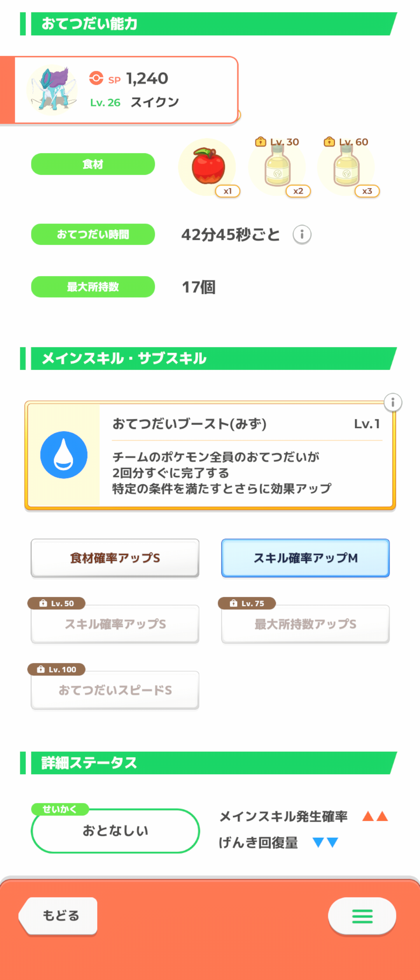Viewport: 420px width, 980px height.
Task: Tap the apple ingredient icon
Action: click(x=208, y=166)
